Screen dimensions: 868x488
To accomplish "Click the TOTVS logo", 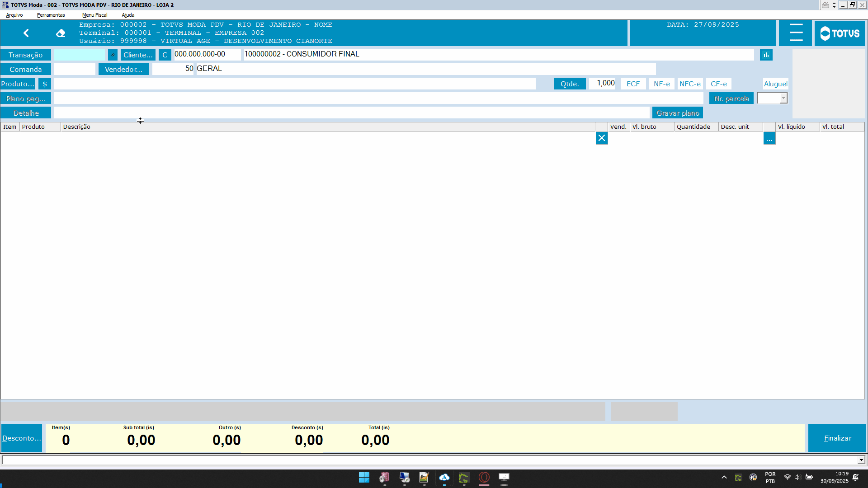I will click(x=840, y=33).
